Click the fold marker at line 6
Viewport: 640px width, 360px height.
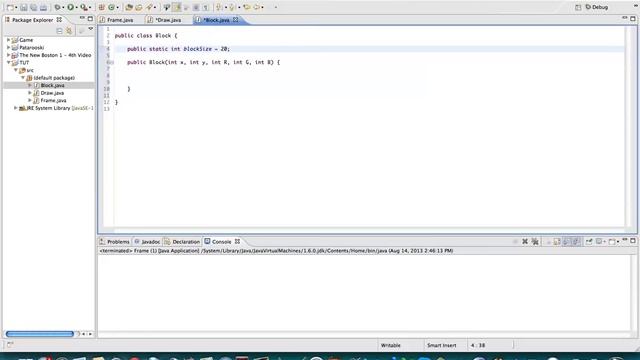(112, 62)
